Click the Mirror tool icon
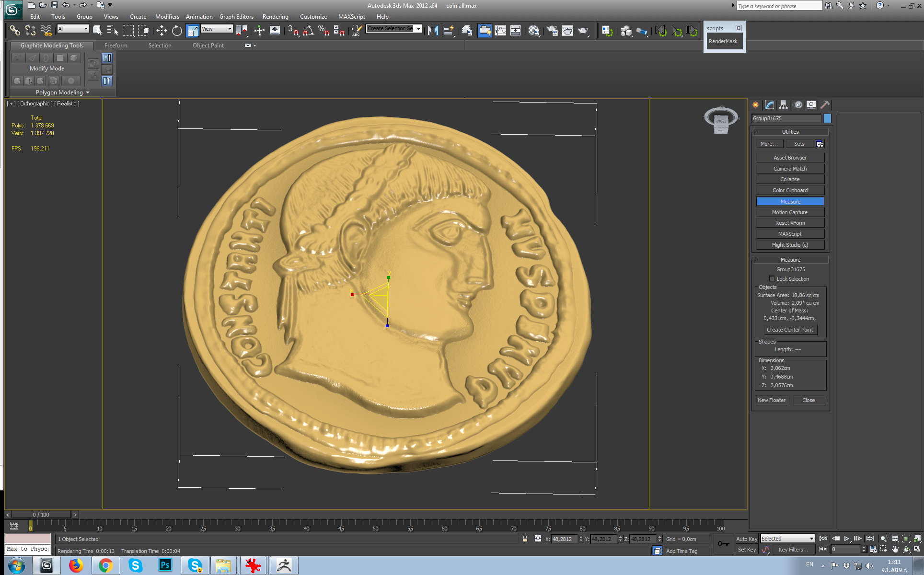924x575 pixels. pyautogui.click(x=434, y=30)
